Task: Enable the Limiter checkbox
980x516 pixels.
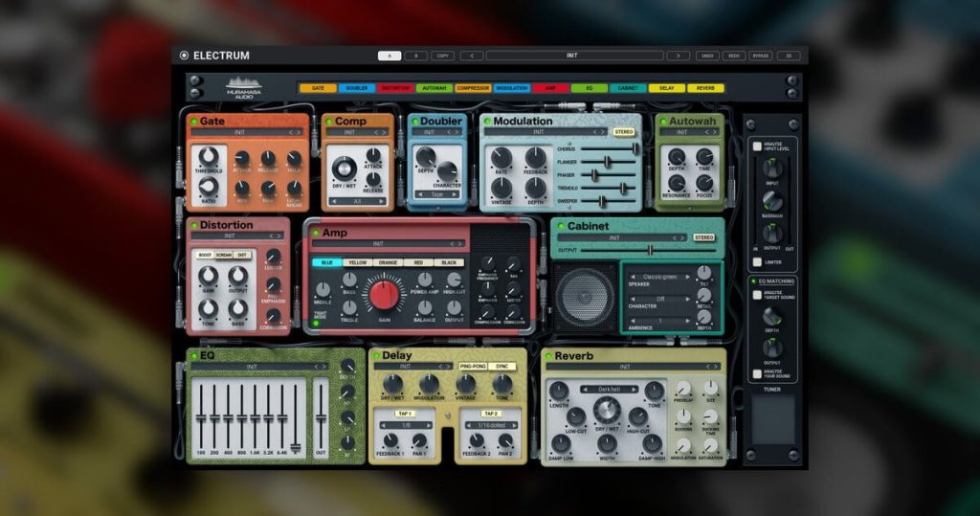Action: click(x=757, y=262)
